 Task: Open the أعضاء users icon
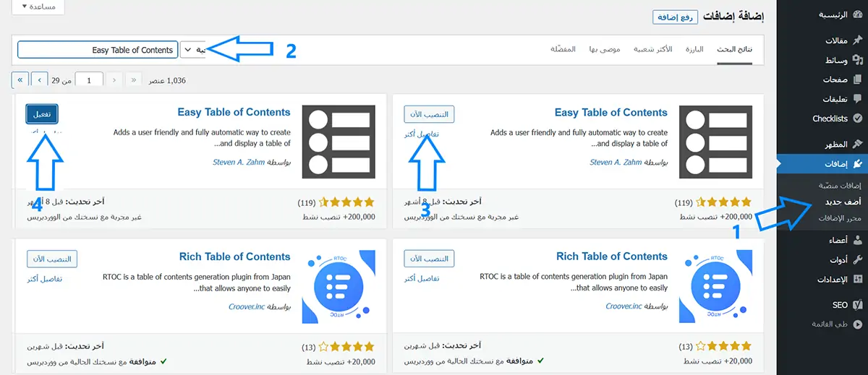[x=857, y=240]
